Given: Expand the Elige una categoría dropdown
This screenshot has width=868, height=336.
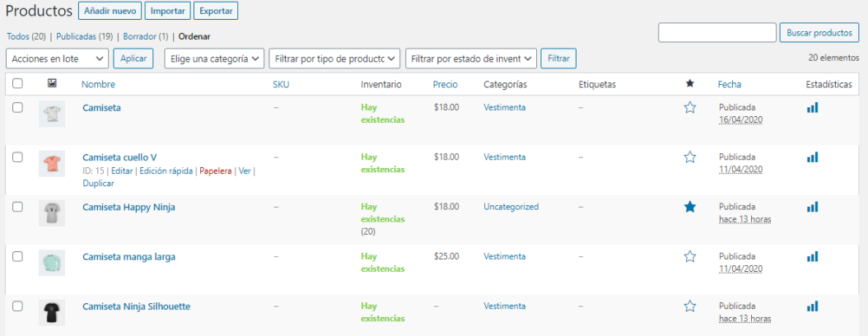Looking at the screenshot, I should pyautogui.click(x=214, y=58).
